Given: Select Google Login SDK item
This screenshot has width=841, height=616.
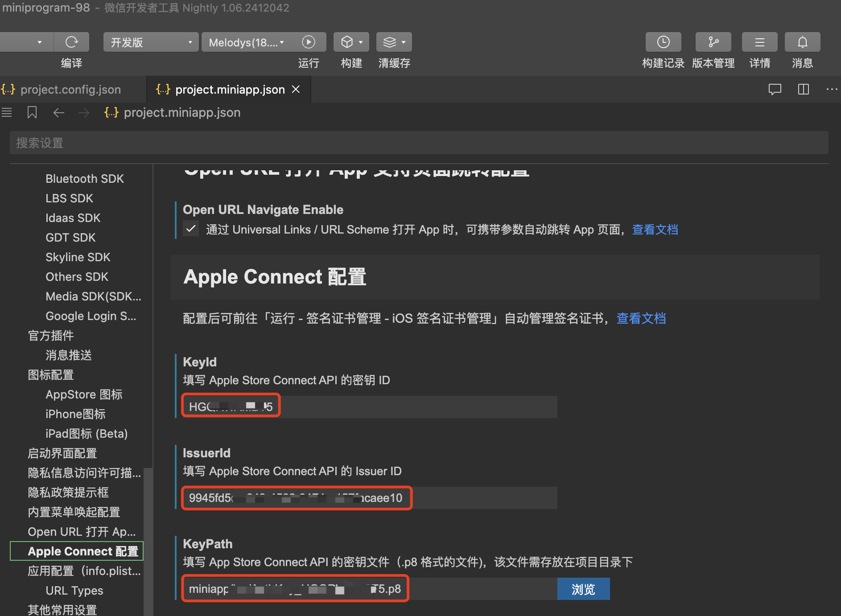Looking at the screenshot, I should (91, 316).
